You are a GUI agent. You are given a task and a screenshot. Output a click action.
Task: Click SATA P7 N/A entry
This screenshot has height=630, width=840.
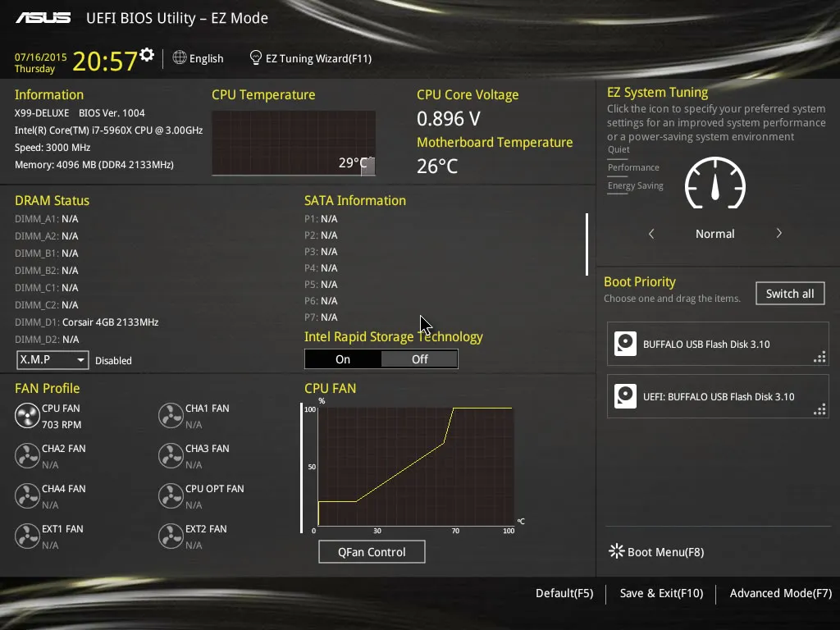pos(321,317)
